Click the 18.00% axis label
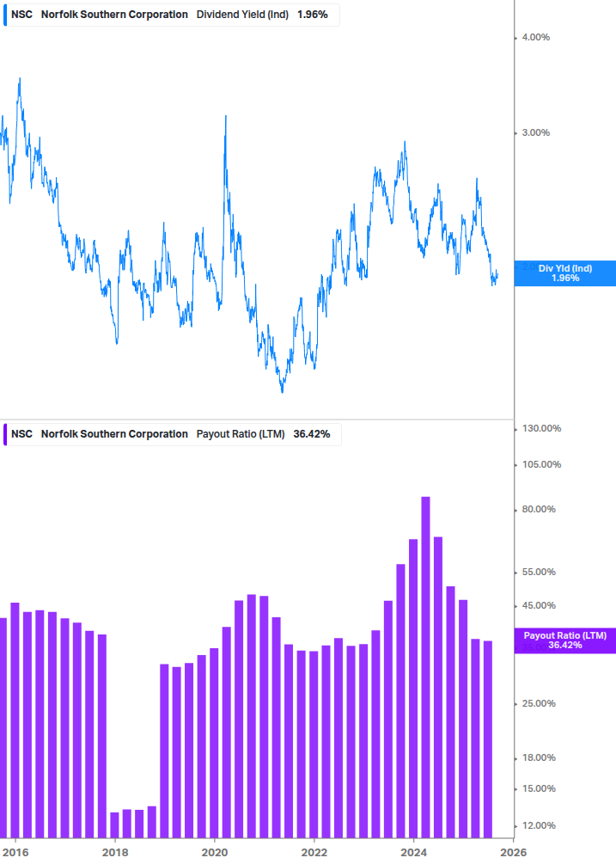The width and height of the screenshot is (616, 864). click(x=539, y=757)
